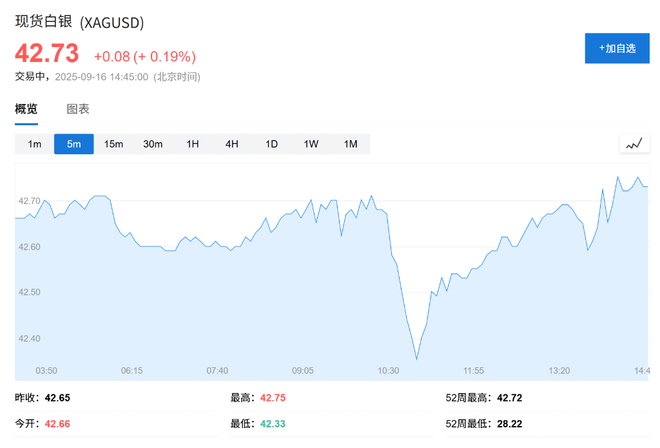Switch to 1M monthly interval
The height and width of the screenshot is (448, 660).
point(350,144)
